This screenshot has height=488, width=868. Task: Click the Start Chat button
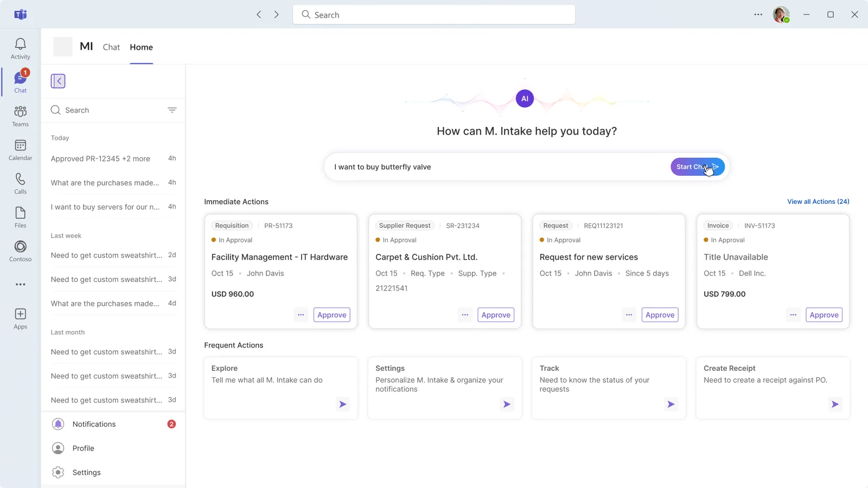click(x=698, y=167)
